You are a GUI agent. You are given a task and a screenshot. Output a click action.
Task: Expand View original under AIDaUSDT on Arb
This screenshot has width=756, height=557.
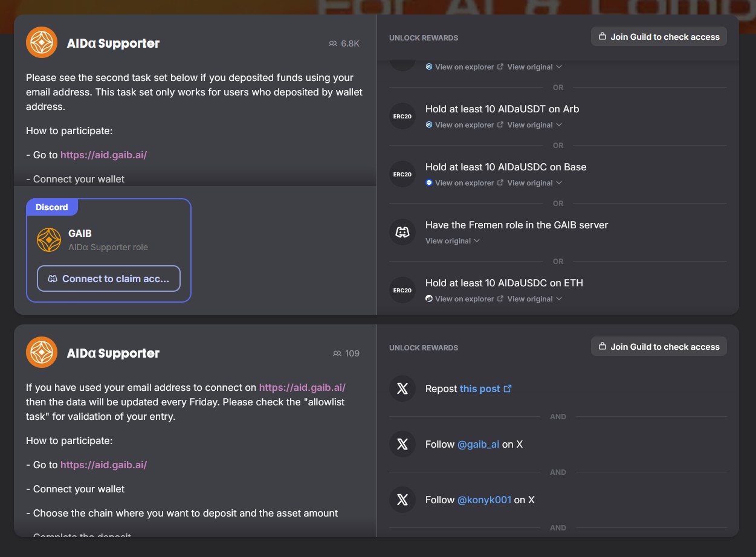[535, 125]
